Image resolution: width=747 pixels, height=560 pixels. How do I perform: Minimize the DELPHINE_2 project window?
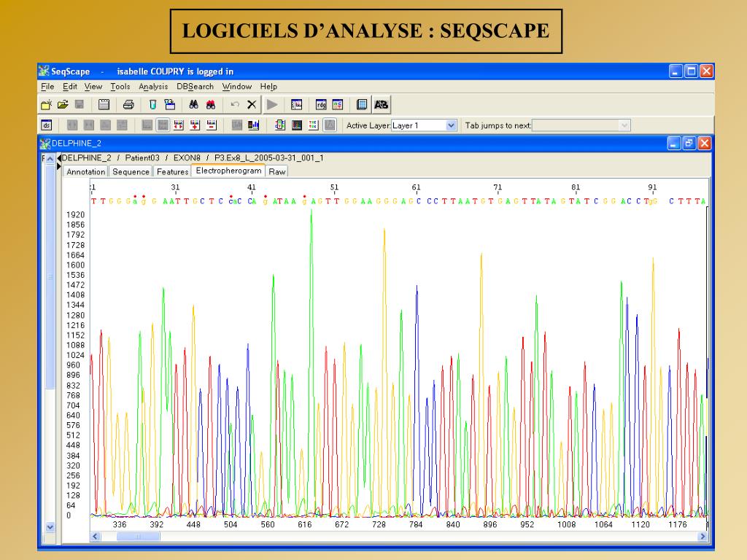(673, 144)
